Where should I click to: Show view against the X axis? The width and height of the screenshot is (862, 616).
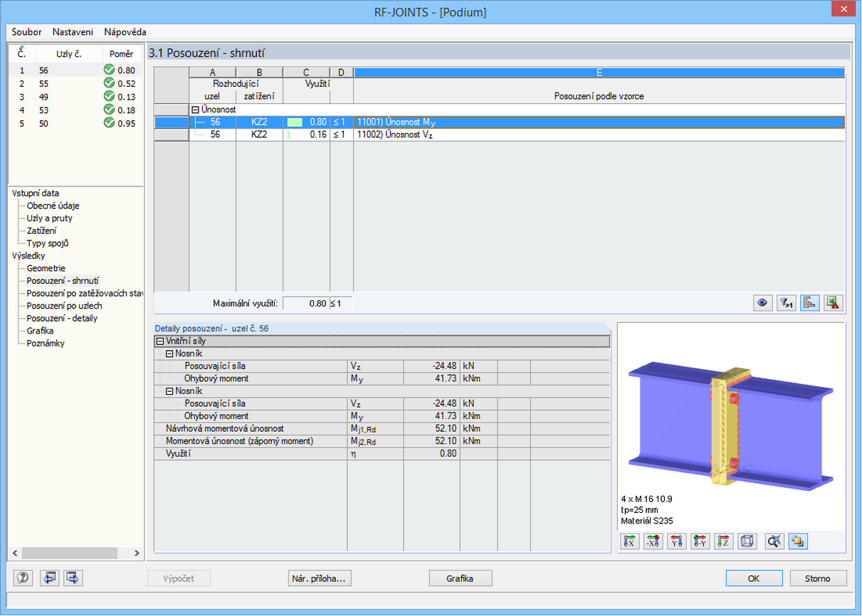coord(652,541)
